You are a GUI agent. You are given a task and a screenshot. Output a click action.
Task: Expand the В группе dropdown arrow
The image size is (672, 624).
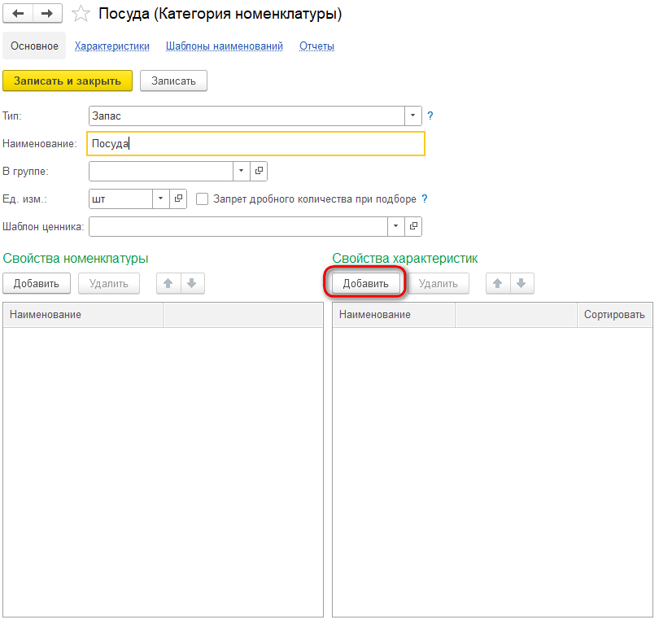tap(242, 171)
